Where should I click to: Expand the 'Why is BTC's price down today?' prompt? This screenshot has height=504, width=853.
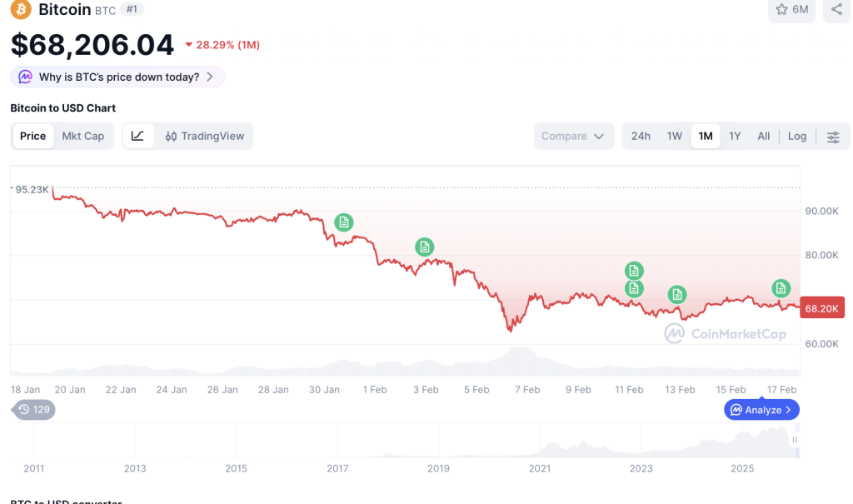[117, 76]
